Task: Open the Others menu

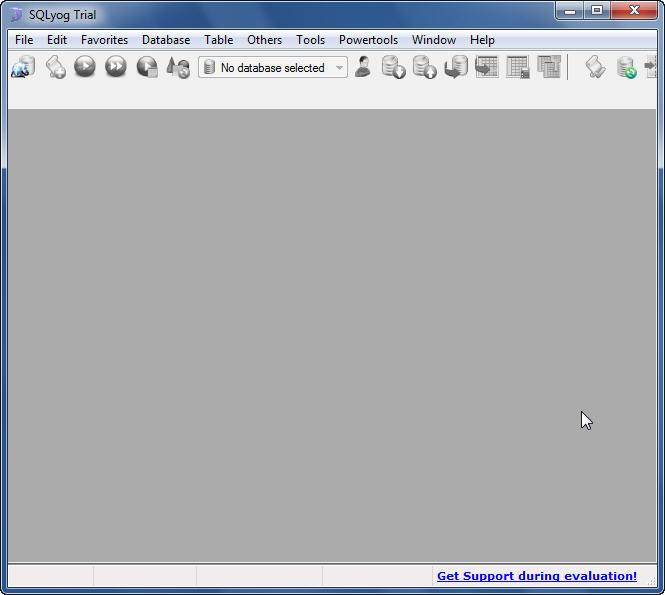Action: (x=264, y=40)
